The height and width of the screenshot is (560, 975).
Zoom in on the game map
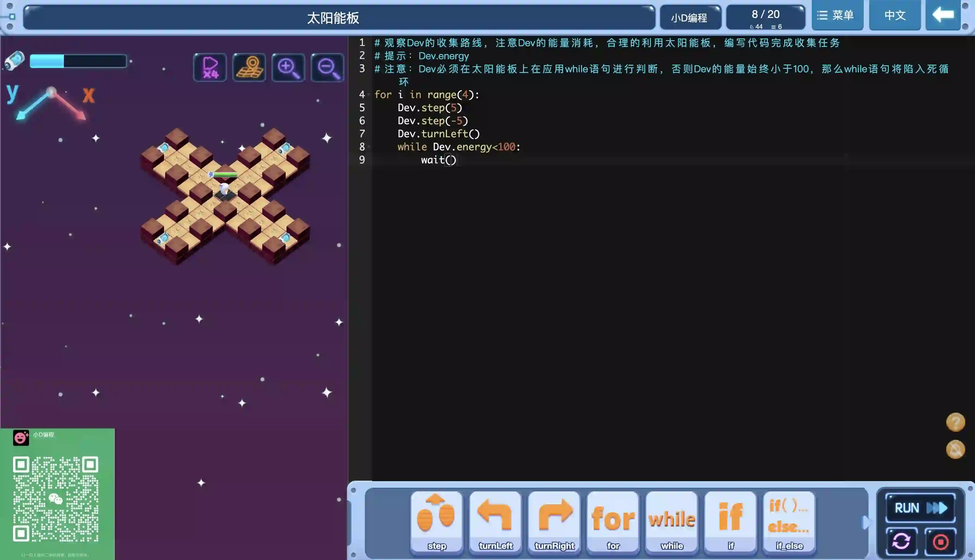tap(288, 68)
